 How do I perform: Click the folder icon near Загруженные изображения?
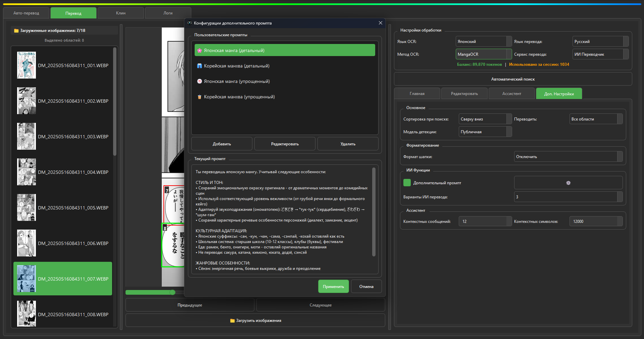tap(16, 31)
